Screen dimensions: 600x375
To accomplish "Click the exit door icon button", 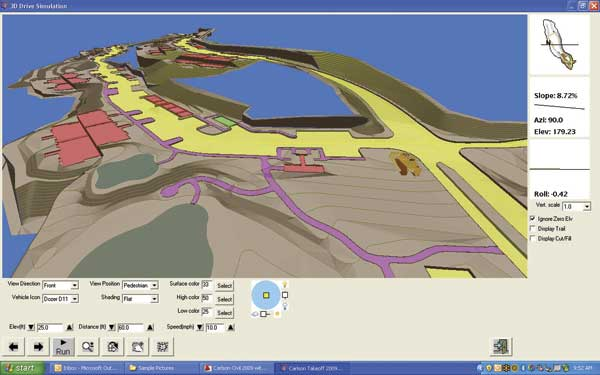I will point(501,347).
